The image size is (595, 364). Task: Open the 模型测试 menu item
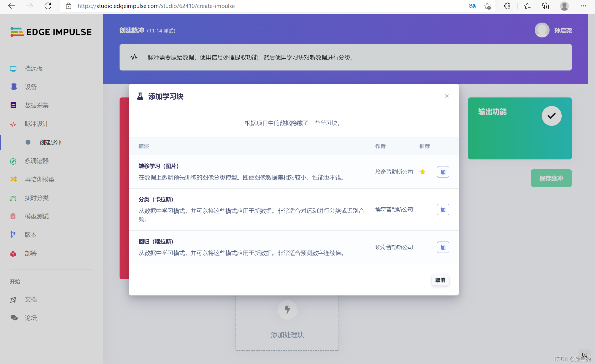36,216
